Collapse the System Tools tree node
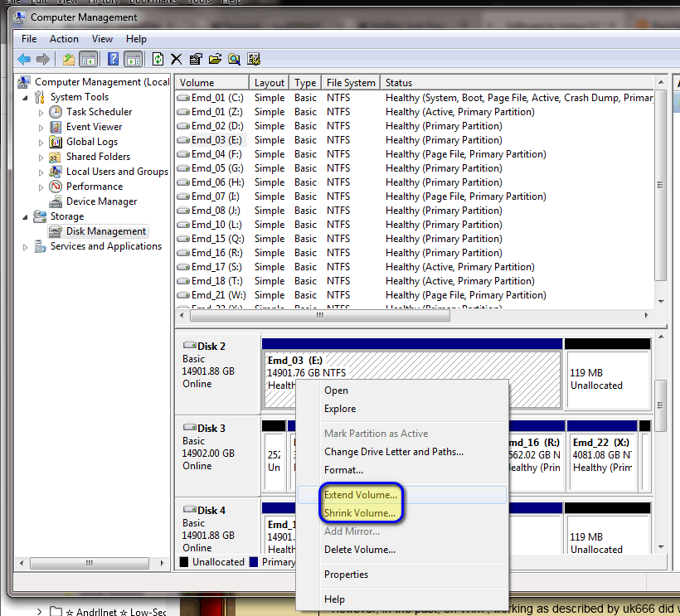Screen dimensions: 680x616 point(25,98)
